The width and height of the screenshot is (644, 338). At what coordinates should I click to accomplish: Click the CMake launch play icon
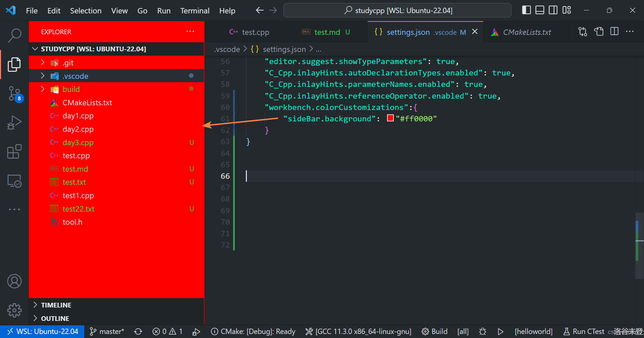pyautogui.click(x=500, y=331)
